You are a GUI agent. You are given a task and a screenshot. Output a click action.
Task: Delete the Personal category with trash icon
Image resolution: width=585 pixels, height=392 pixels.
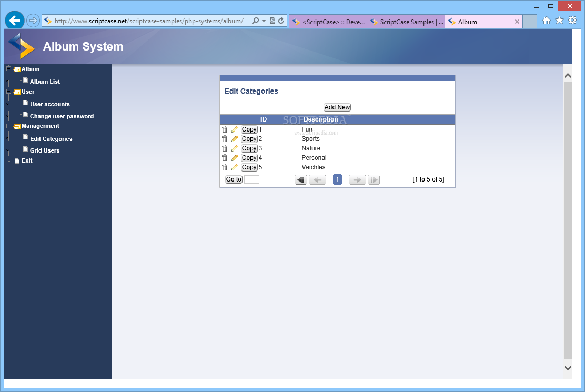(x=225, y=158)
